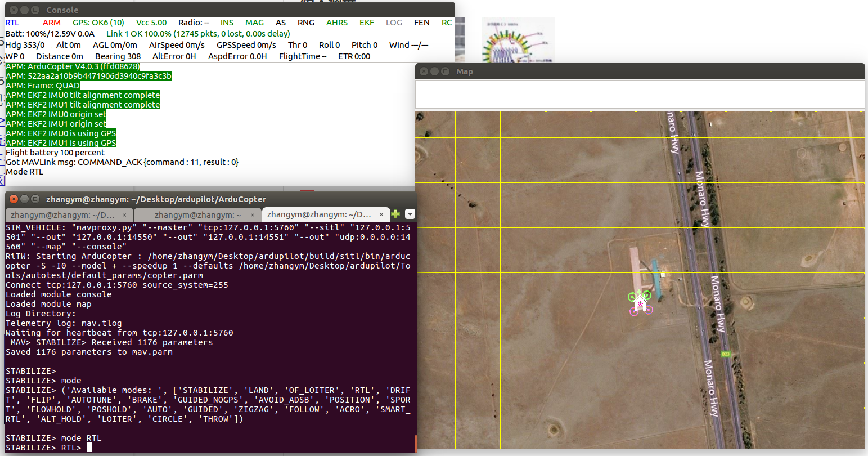Click the 'Wind —/—' readout
The height and width of the screenshot is (456, 868).
[x=408, y=45]
